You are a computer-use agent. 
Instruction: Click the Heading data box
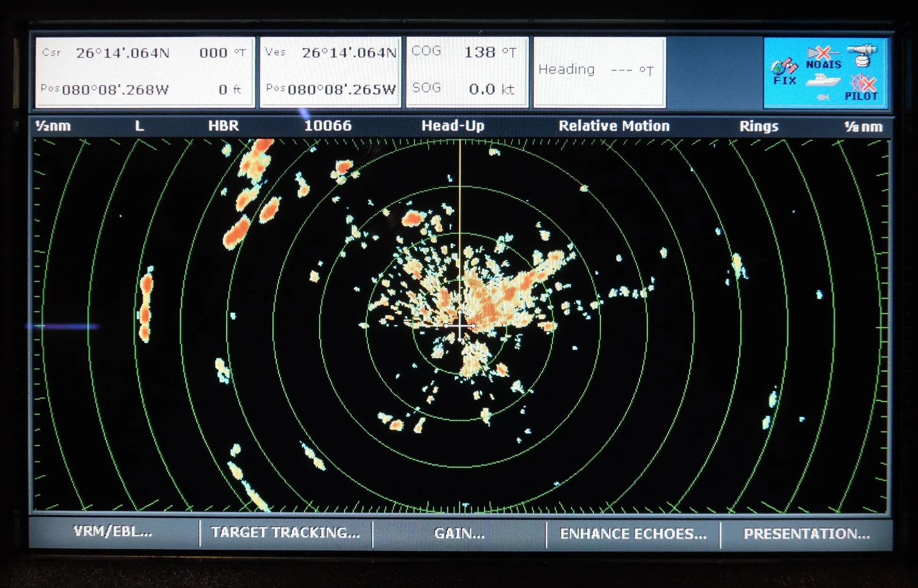click(599, 72)
